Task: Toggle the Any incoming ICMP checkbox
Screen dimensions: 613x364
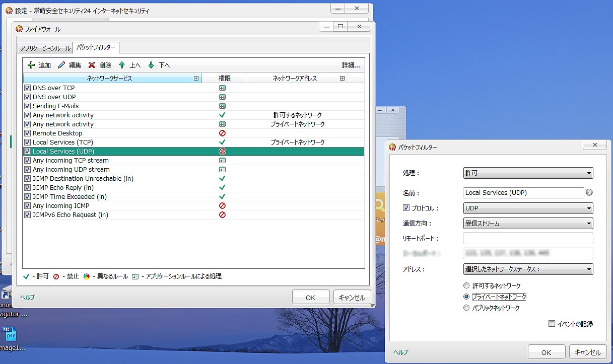Action: point(28,206)
